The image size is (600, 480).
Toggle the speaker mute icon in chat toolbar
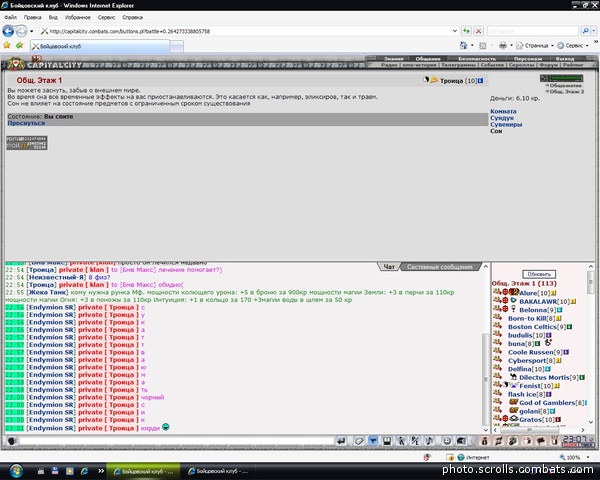pos(461,441)
